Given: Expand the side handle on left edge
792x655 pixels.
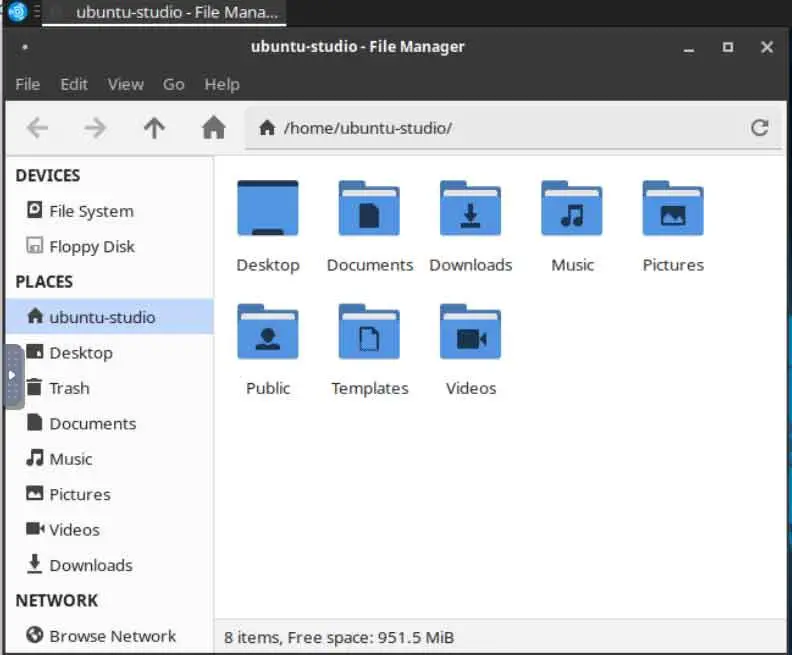Looking at the screenshot, I should coord(13,376).
